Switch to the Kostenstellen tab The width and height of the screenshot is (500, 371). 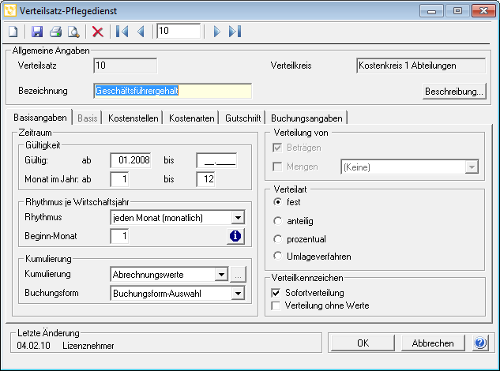tap(133, 118)
